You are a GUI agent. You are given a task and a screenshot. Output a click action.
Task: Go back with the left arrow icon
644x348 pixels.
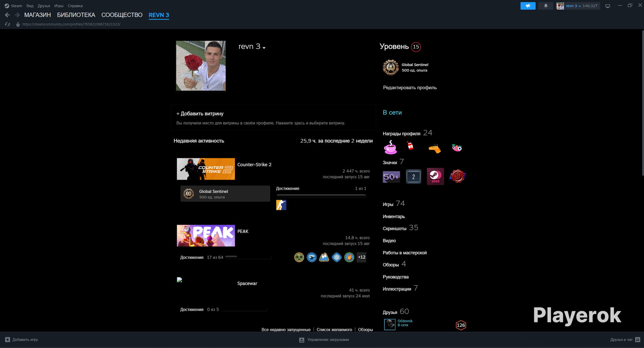tap(7, 15)
